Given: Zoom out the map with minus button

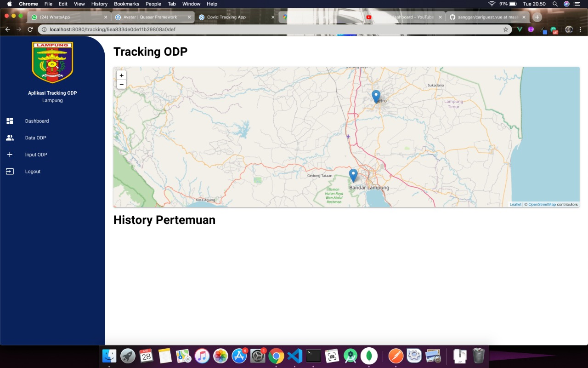Looking at the screenshot, I should click(121, 84).
